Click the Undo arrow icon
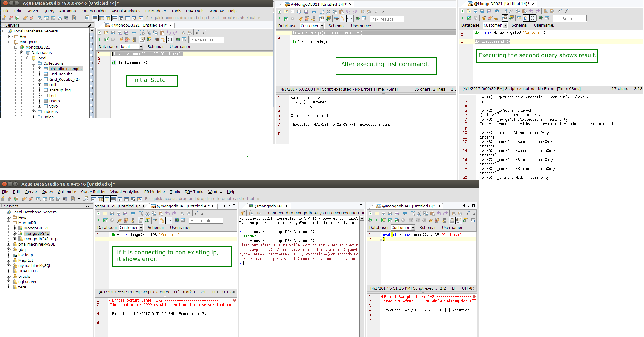Viewport: 644px width, 337px height. coord(169,33)
